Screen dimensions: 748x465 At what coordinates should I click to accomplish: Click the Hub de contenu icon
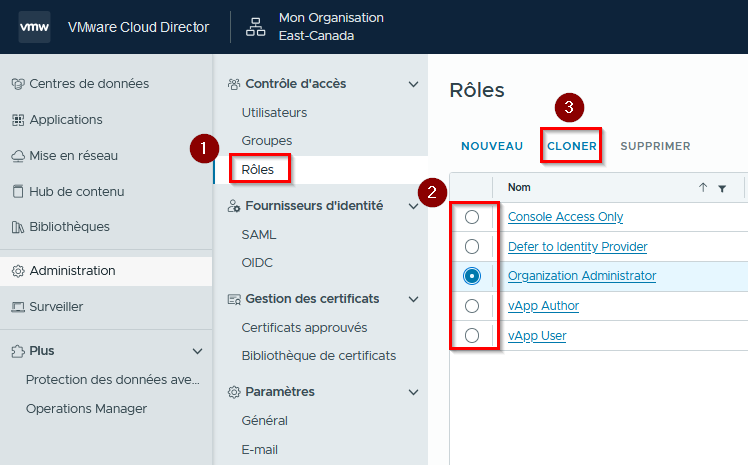click(18, 192)
